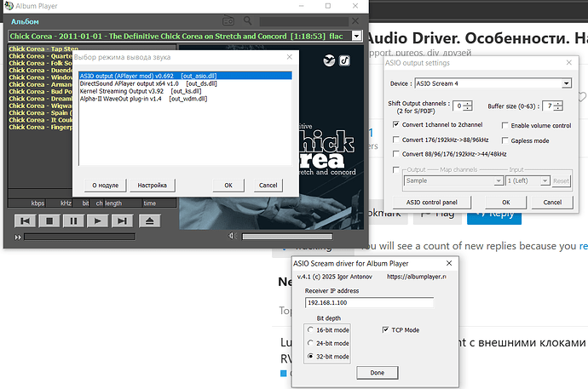588x389 pixels.
Task: Click the previous track button
Action: tap(25, 221)
